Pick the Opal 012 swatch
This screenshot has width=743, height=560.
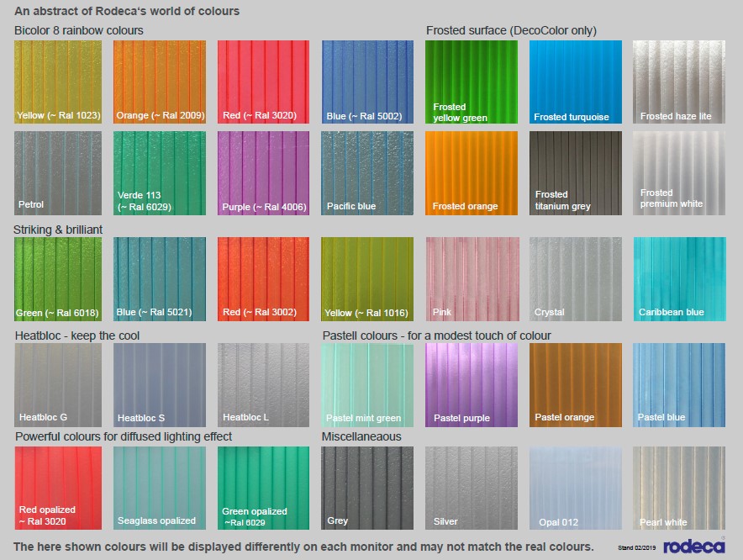pos(576,488)
